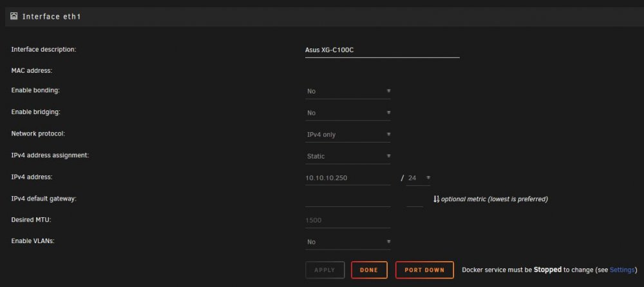The width and height of the screenshot is (644, 287).
Task: Click the metric sort icon beside the gateway
Action: [x=436, y=199]
